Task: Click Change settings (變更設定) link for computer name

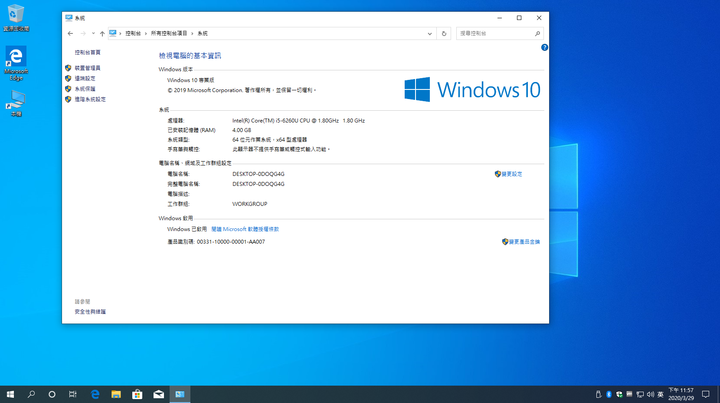Action: click(512, 174)
